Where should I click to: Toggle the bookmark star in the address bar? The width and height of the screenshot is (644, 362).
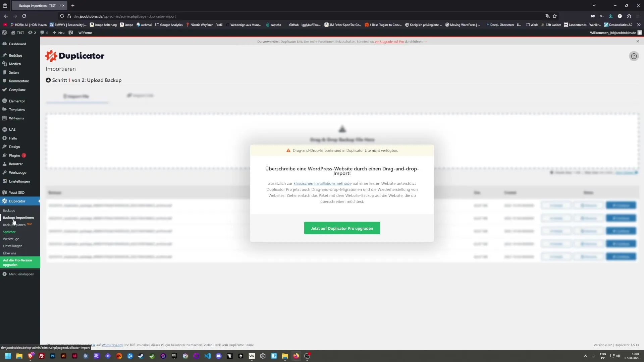(x=555, y=16)
